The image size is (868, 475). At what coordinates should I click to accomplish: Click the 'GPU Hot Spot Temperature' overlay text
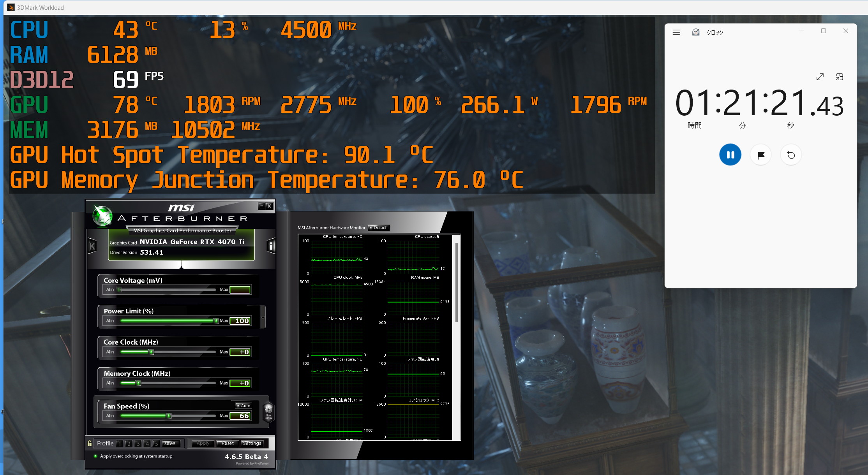[169, 155]
